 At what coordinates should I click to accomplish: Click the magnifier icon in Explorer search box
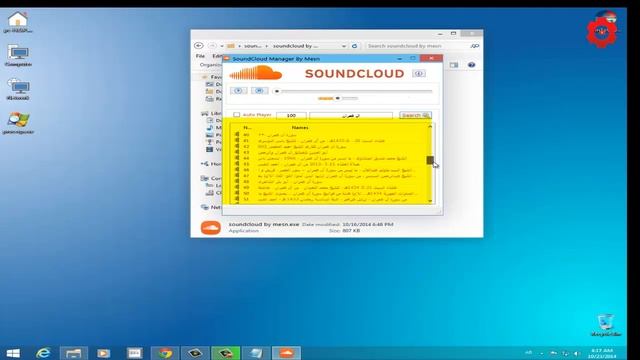click(x=474, y=46)
